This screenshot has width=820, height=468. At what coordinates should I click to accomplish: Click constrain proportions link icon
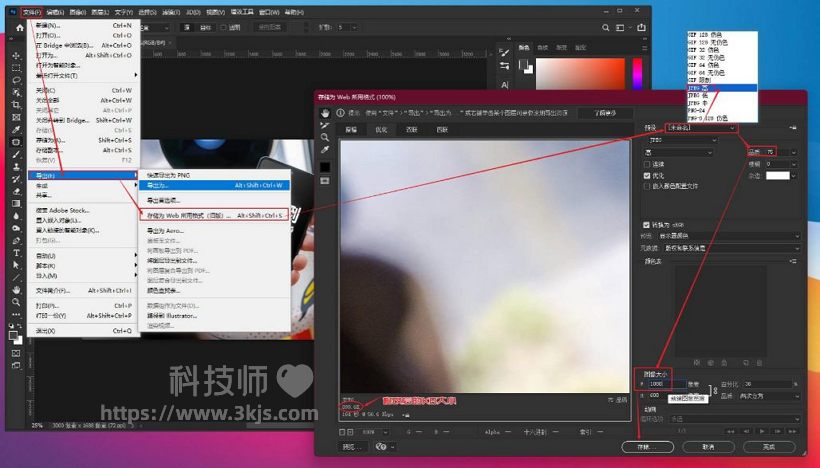715,390
